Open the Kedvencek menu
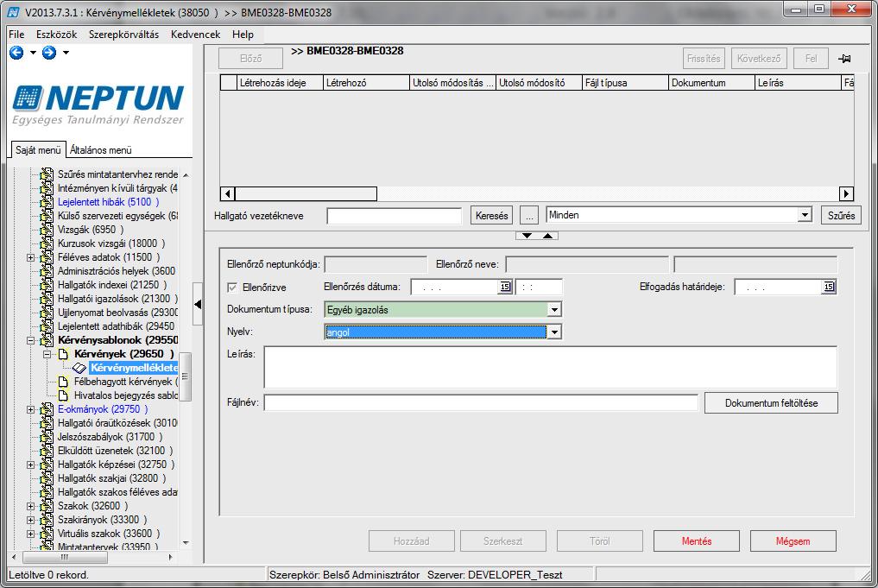Screen dimensions: 878x588 point(195,35)
